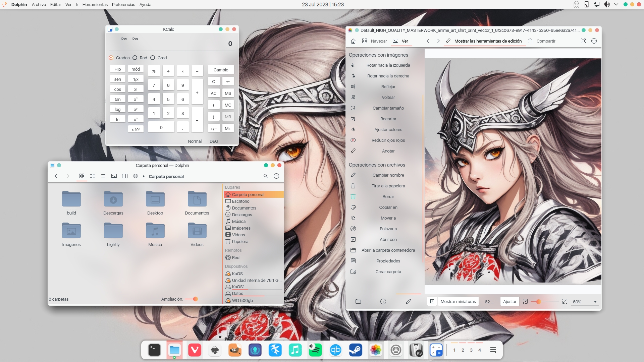Open Preferencias menu
The image size is (644, 362).
tap(123, 4)
